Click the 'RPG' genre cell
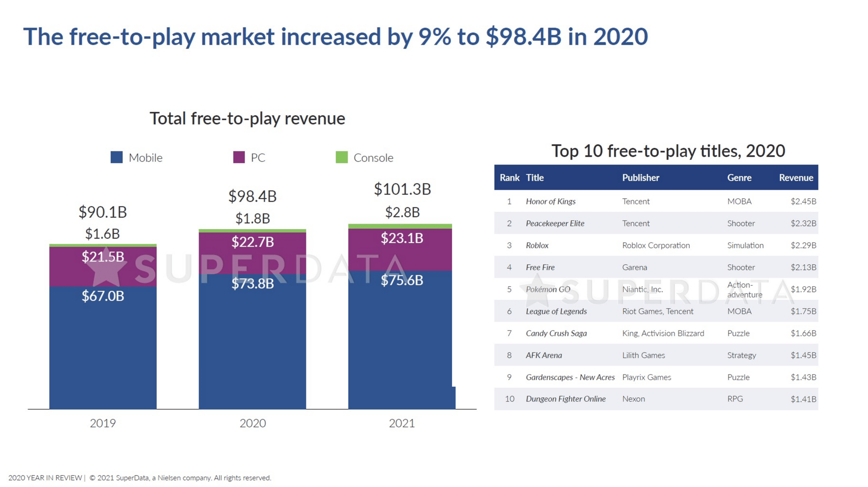 click(735, 399)
